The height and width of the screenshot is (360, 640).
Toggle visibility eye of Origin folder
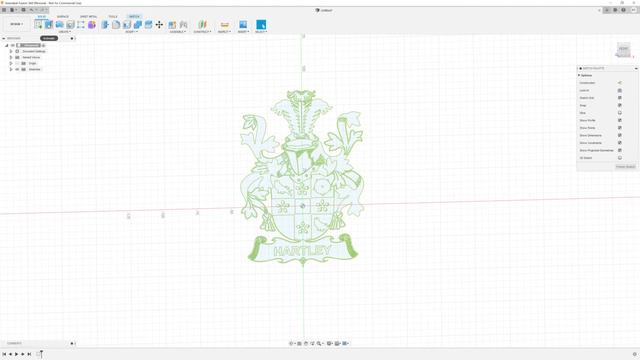pos(17,63)
